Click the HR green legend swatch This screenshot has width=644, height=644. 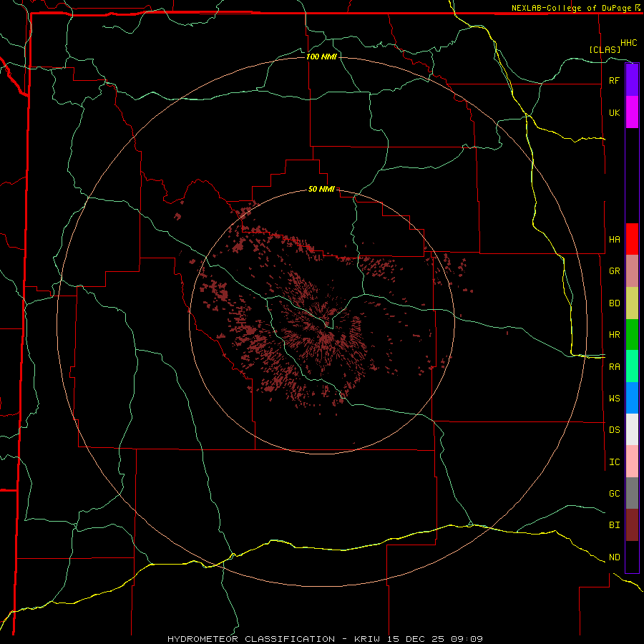pos(632,335)
